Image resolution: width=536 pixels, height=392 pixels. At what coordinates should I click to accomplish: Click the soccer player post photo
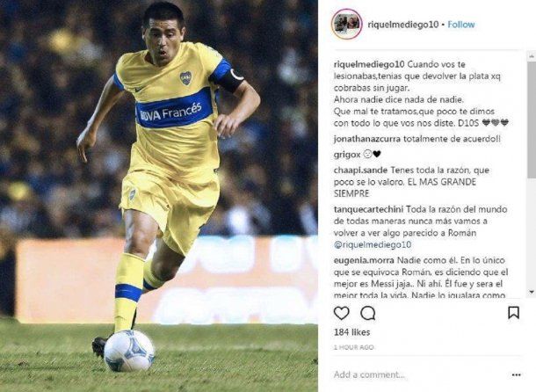tap(159, 196)
